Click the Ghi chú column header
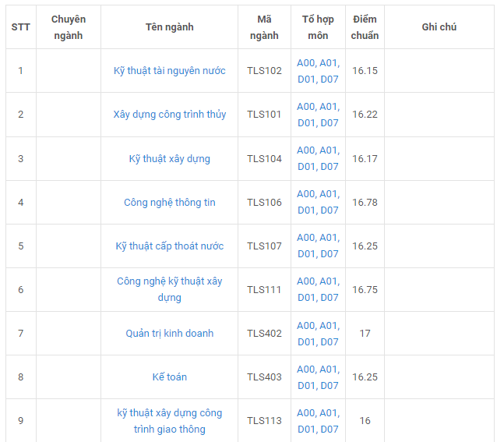 (439, 27)
